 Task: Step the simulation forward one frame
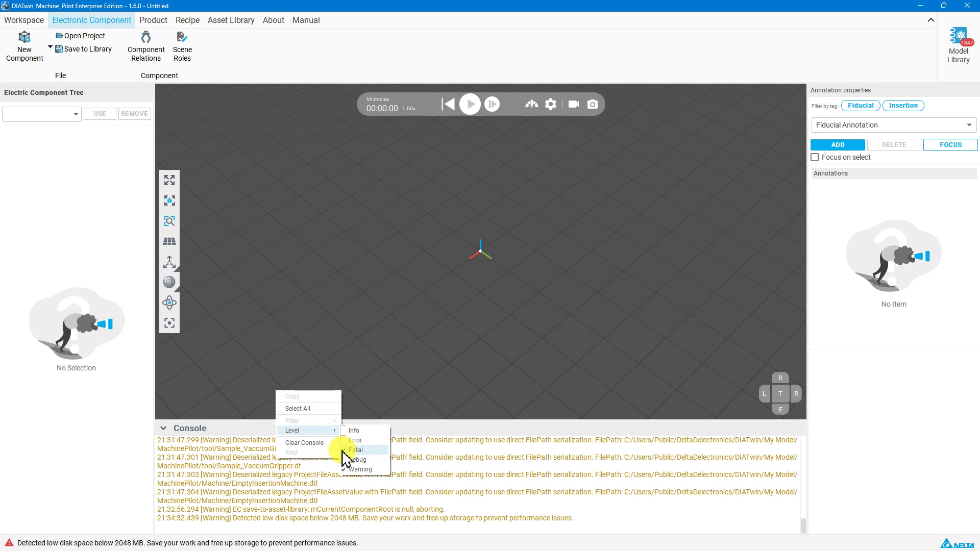[x=492, y=104]
